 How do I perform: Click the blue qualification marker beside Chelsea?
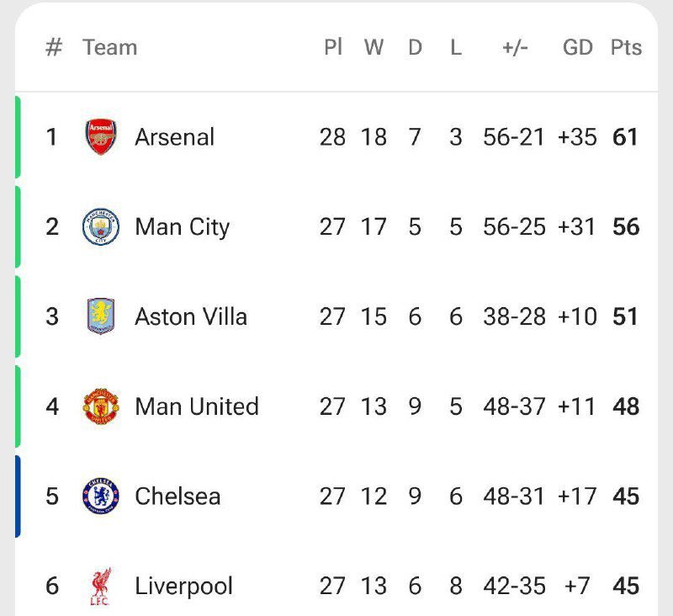(18, 497)
